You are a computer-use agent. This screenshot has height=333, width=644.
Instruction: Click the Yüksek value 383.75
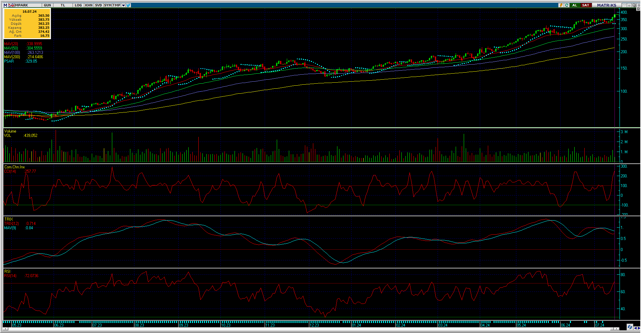coord(44,20)
